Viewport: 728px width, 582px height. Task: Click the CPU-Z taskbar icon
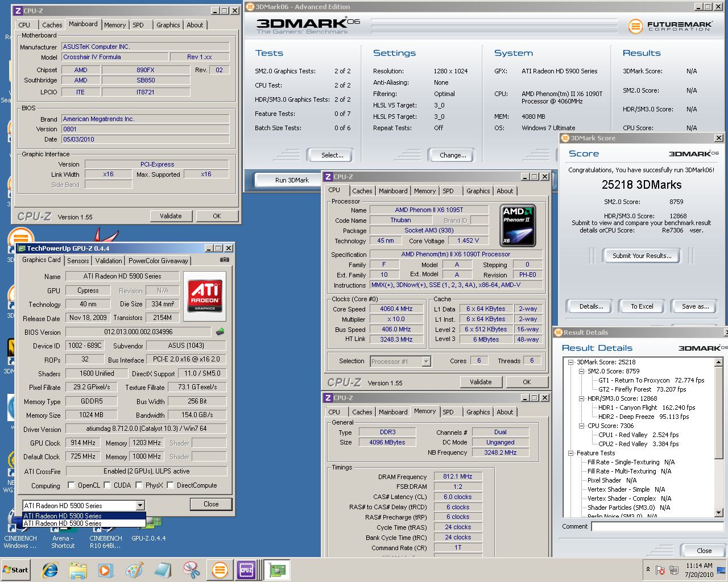(x=246, y=570)
